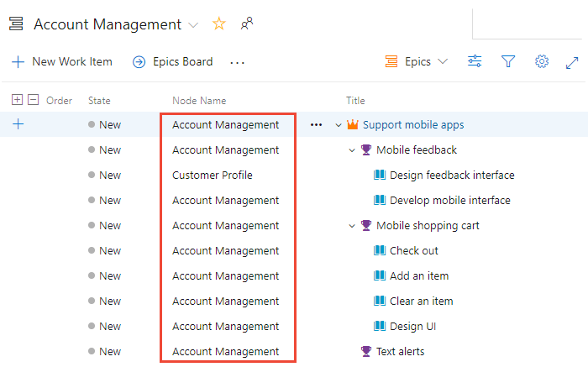Click the State column header

coord(99,101)
